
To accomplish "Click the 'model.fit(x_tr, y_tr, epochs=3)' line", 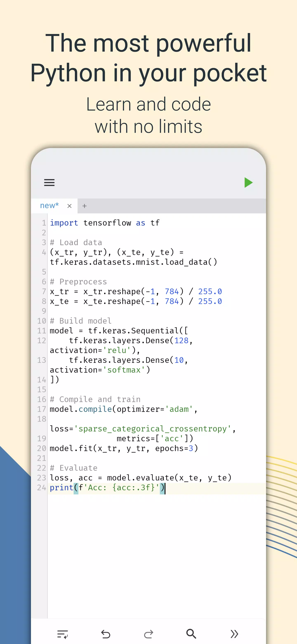I will (x=124, y=448).
